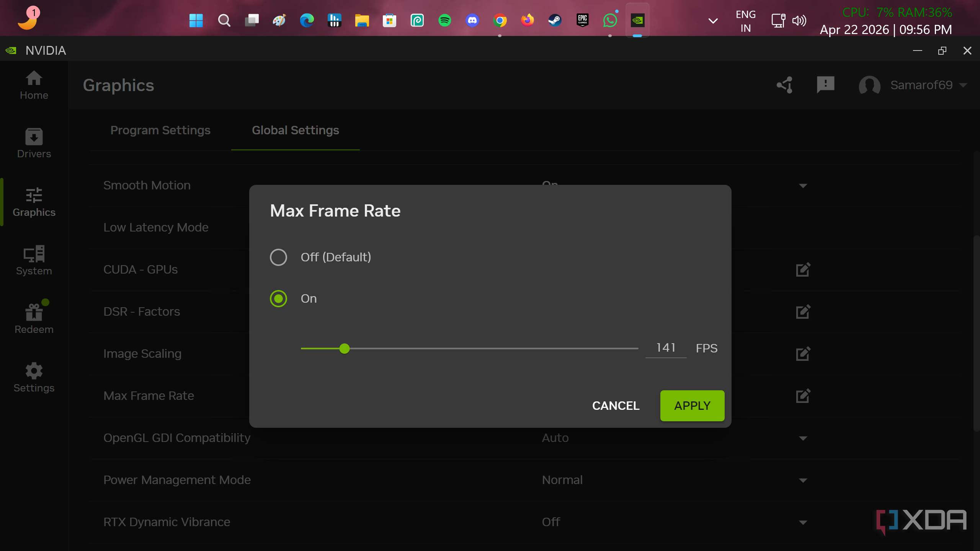Open Discord from the taskbar

pyautogui.click(x=472, y=20)
